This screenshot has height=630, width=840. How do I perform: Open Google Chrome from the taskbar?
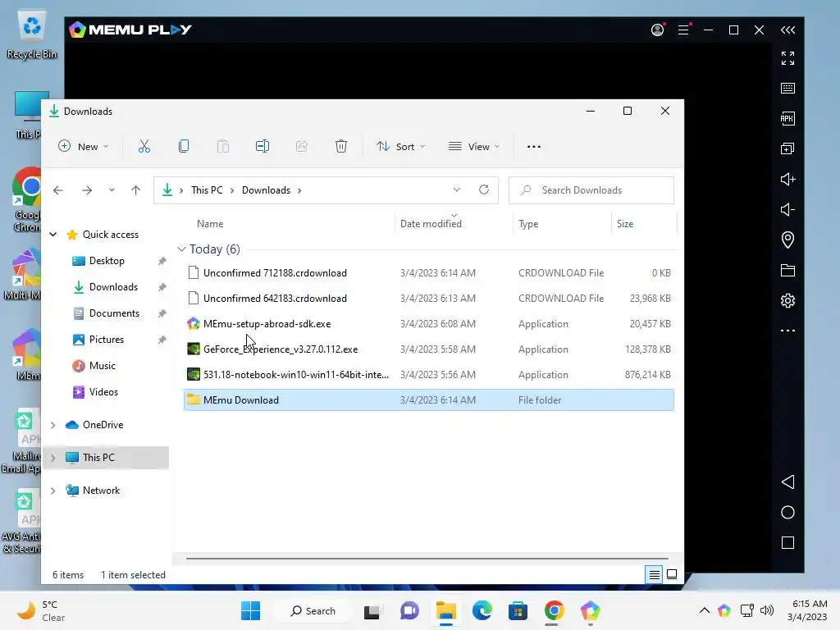point(554,610)
